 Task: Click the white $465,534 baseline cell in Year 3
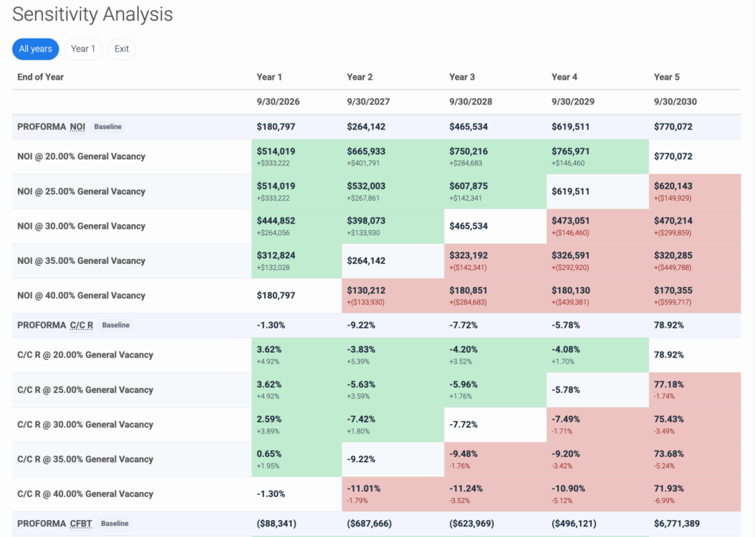click(x=470, y=226)
